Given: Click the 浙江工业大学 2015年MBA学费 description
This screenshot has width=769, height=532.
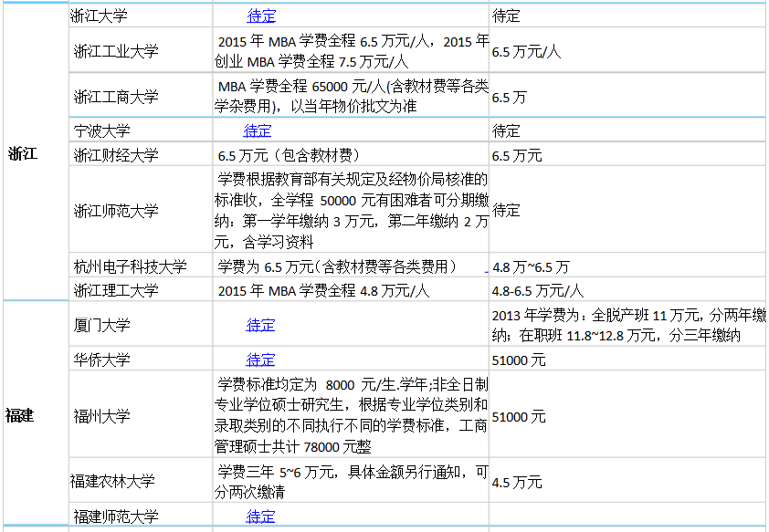Looking at the screenshot, I should coord(351,51).
